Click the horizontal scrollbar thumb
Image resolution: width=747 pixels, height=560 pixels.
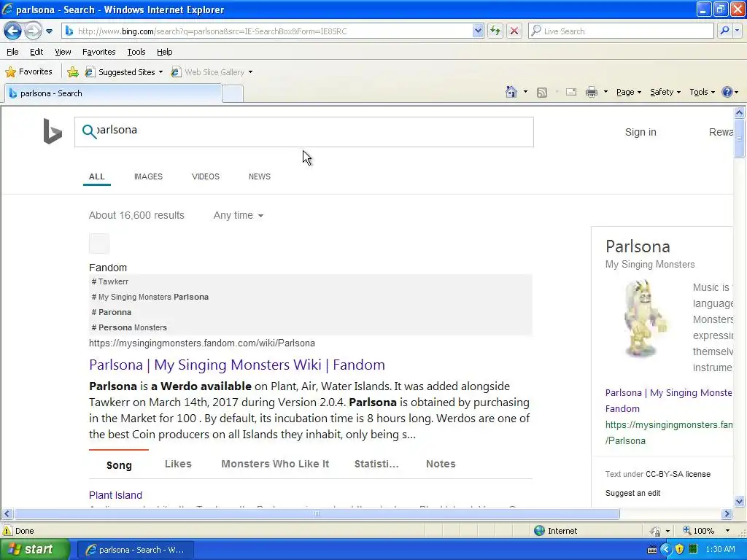point(317,514)
